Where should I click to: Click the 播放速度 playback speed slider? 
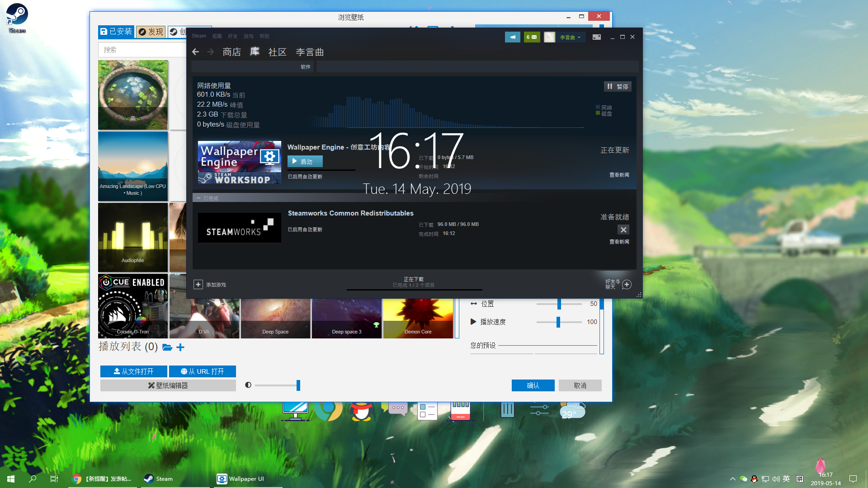pyautogui.click(x=559, y=322)
